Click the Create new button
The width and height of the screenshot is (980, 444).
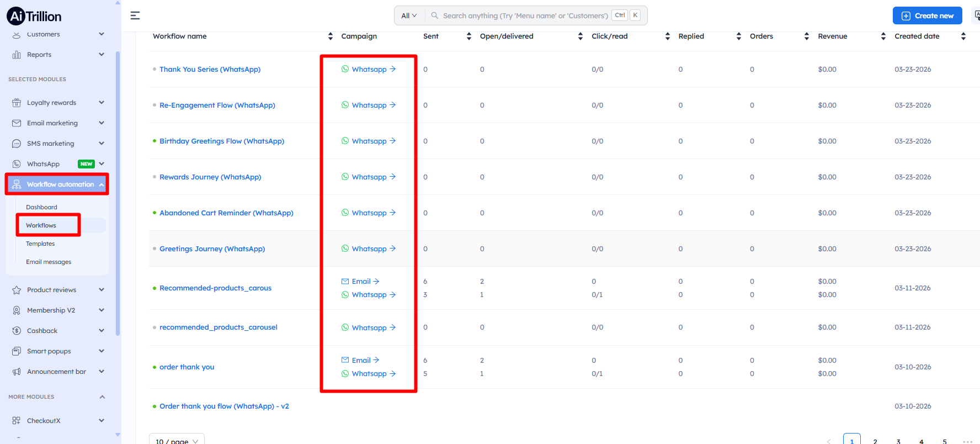coord(927,15)
